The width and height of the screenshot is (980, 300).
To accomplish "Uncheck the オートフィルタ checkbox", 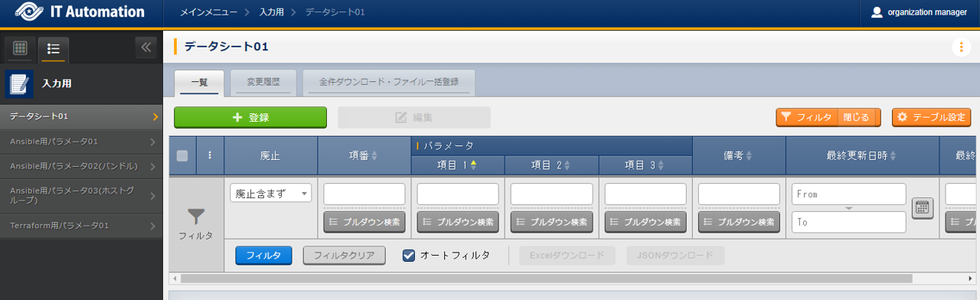I will pos(409,255).
